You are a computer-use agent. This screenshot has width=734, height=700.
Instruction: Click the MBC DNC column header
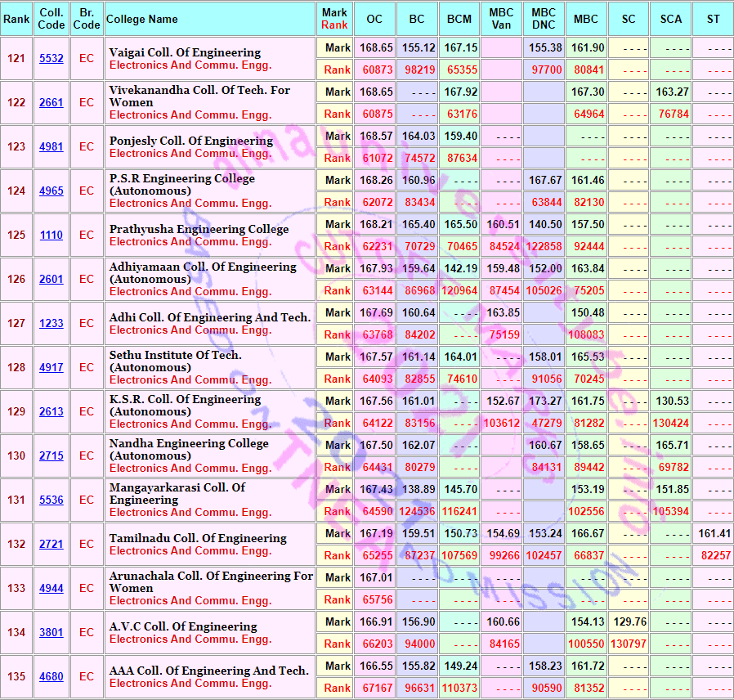[x=544, y=19]
